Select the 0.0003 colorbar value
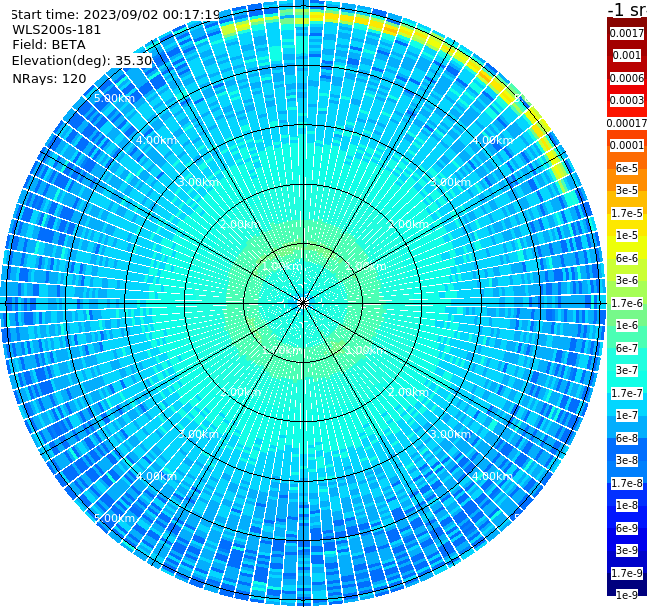 [x=626, y=100]
